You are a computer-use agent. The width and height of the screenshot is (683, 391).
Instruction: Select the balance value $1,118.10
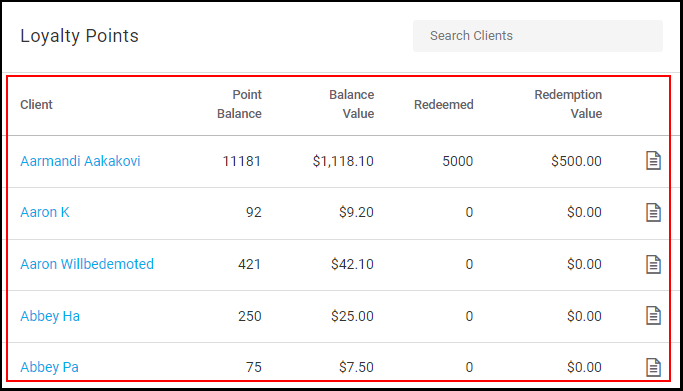[x=343, y=161]
